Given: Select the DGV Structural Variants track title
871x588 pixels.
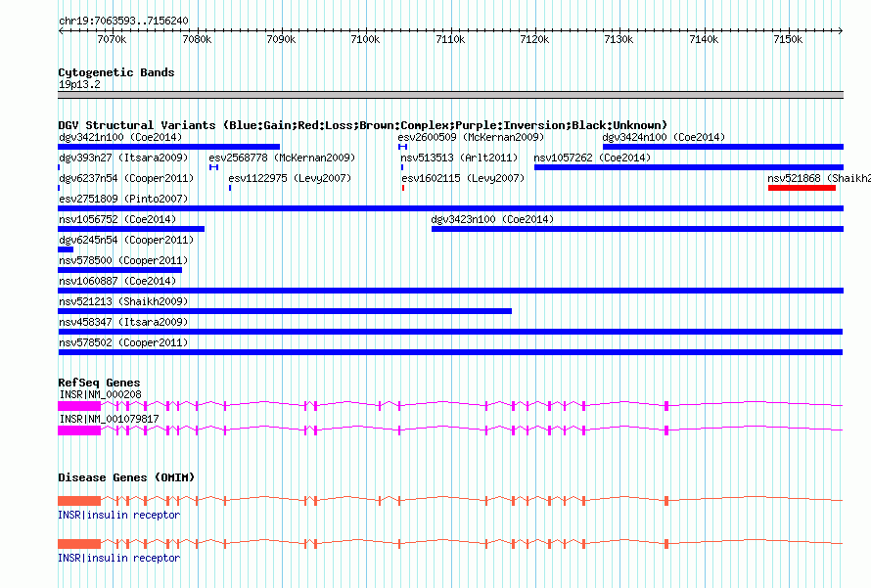Looking at the screenshot, I should point(363,125).
